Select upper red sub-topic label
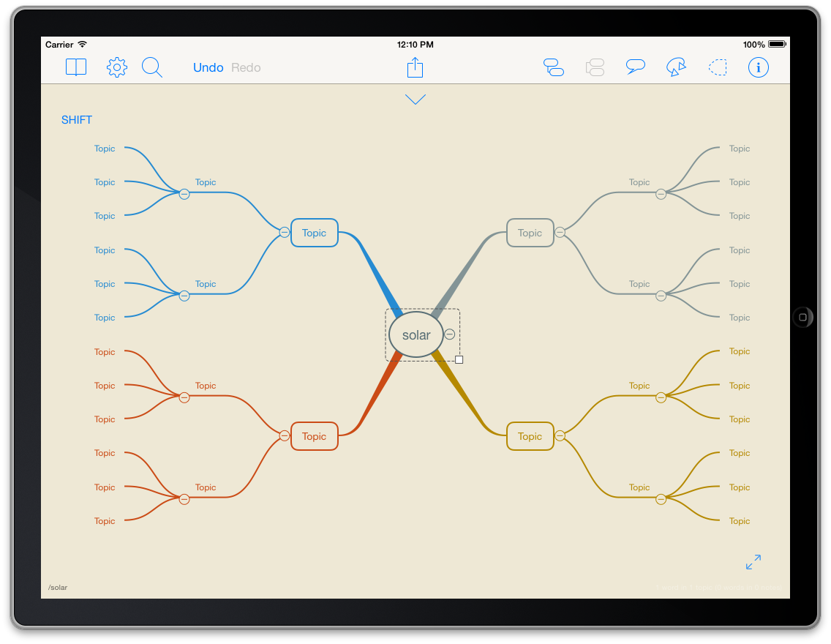831x644 pixels. coord(206,386)
